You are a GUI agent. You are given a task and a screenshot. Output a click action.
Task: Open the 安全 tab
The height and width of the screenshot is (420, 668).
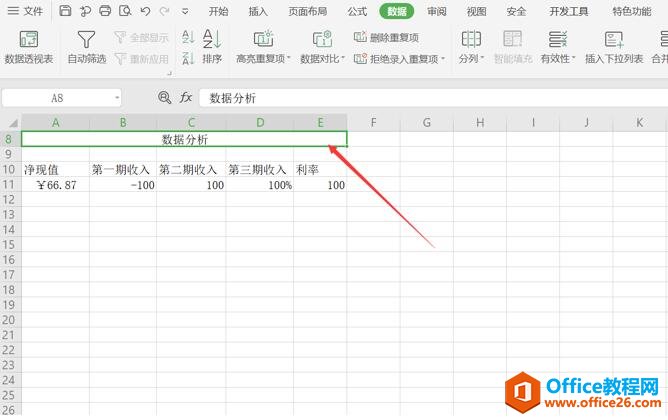[516, 12]
